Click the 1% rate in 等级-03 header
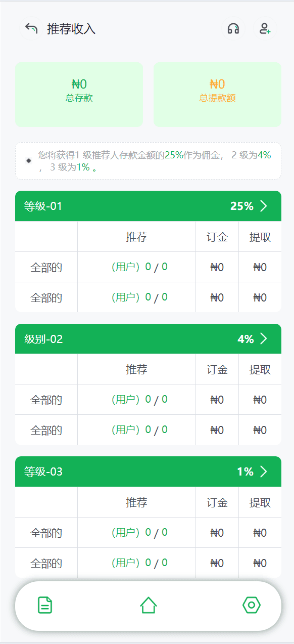Viewport: 294px width, 644px height. pos(245,472)
